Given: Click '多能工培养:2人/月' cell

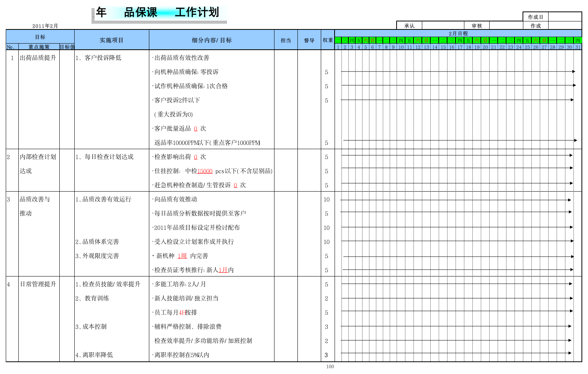Looking at the screenshot, I should pos(180,284).
